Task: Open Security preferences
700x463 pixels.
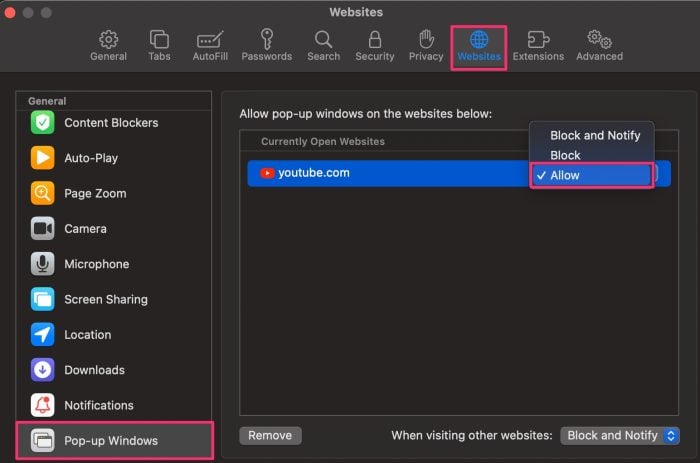Action: 375,46
